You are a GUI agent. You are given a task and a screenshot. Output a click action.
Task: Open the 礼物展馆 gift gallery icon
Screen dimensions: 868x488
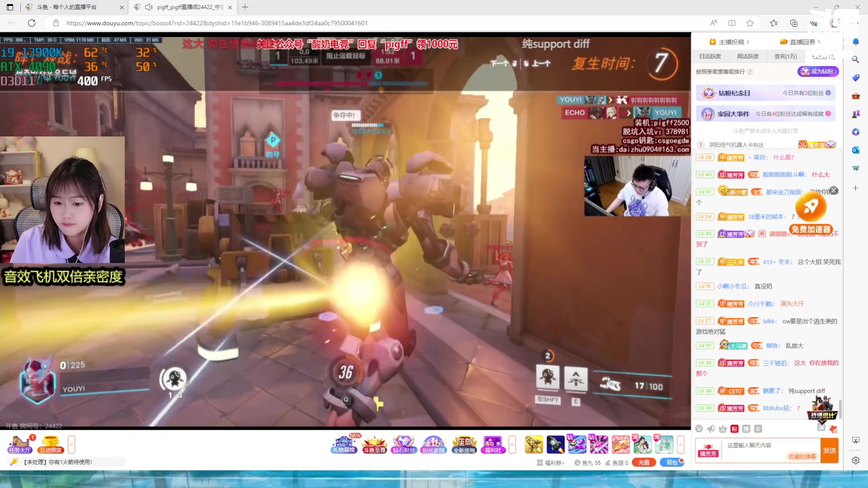(x=344, y=444)
